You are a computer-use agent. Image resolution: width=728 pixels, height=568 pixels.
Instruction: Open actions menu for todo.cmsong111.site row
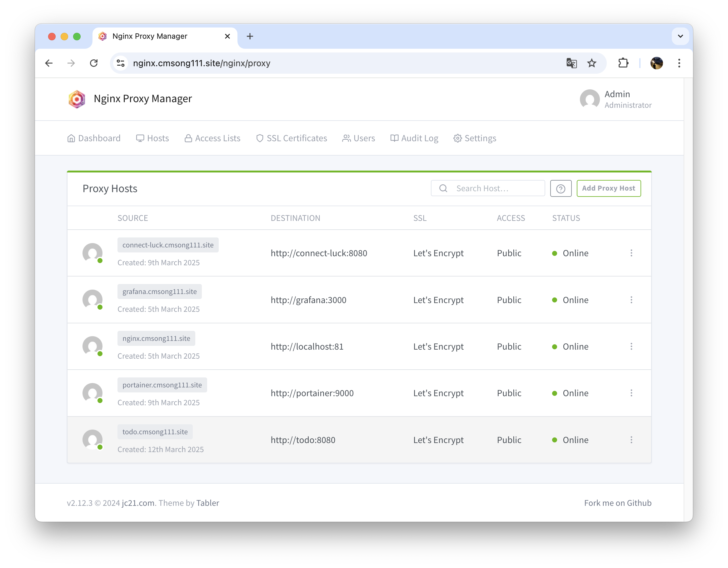[x=631, y=440]
